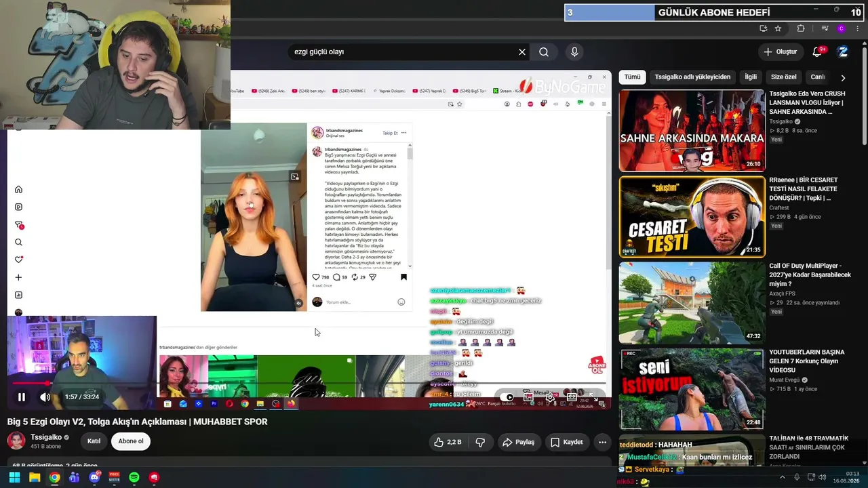
Task: Open Chrome three-dot menu
Action: coord(858,28)
